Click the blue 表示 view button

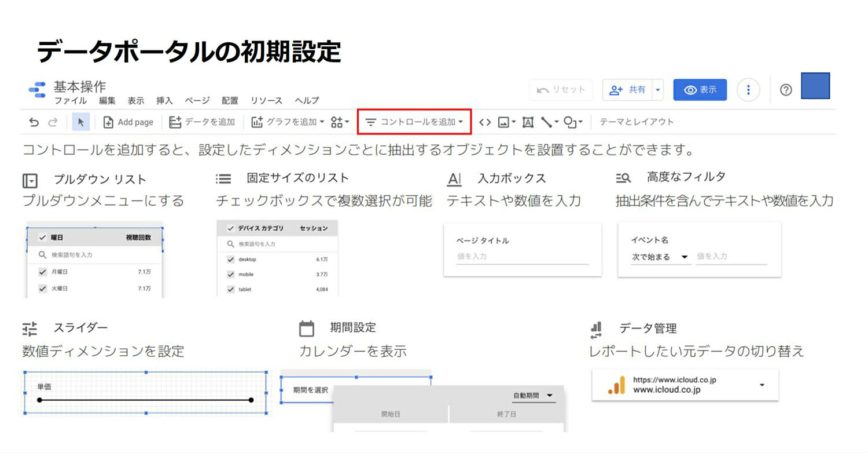(700, 90)
